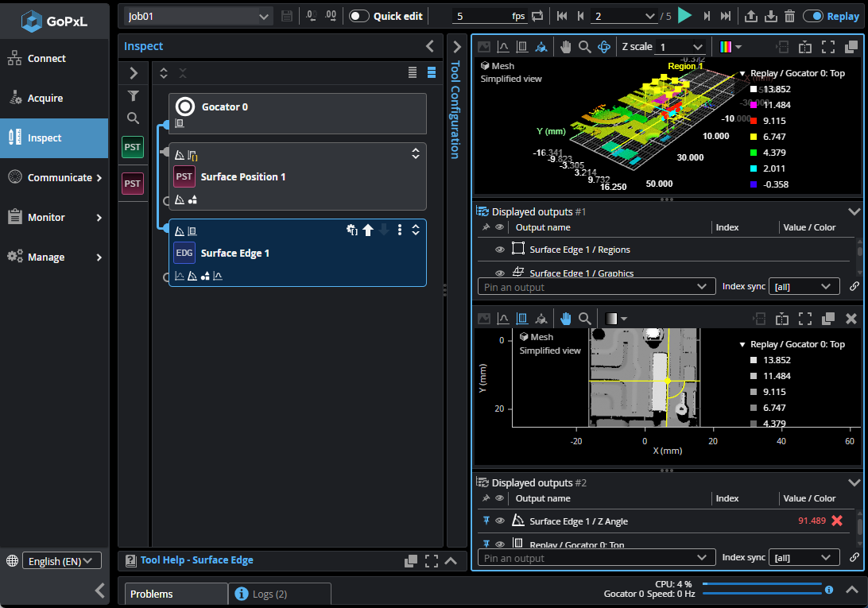Toggle the Quick edit switch
Screen dimensions: 868x608
(x=359, y=16)
